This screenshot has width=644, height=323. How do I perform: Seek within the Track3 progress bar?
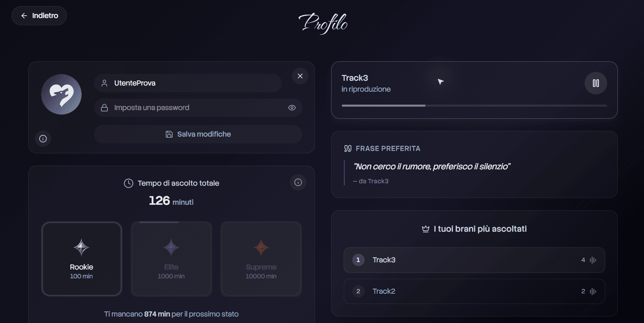pyautogui.click(x=474, y=106)
